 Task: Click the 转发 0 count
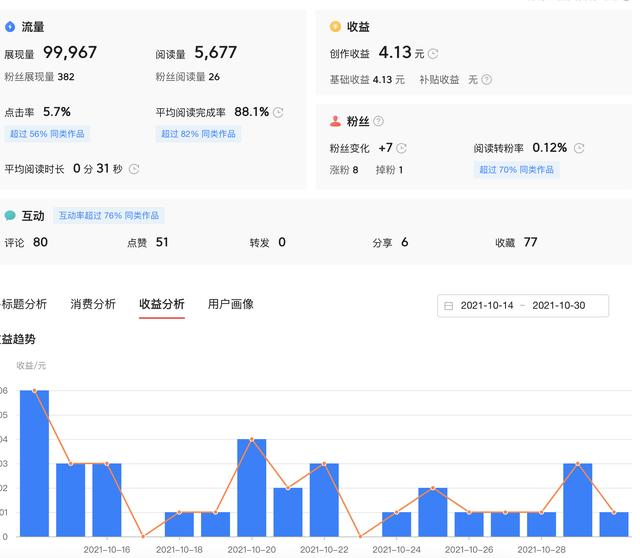coord(268,242)
